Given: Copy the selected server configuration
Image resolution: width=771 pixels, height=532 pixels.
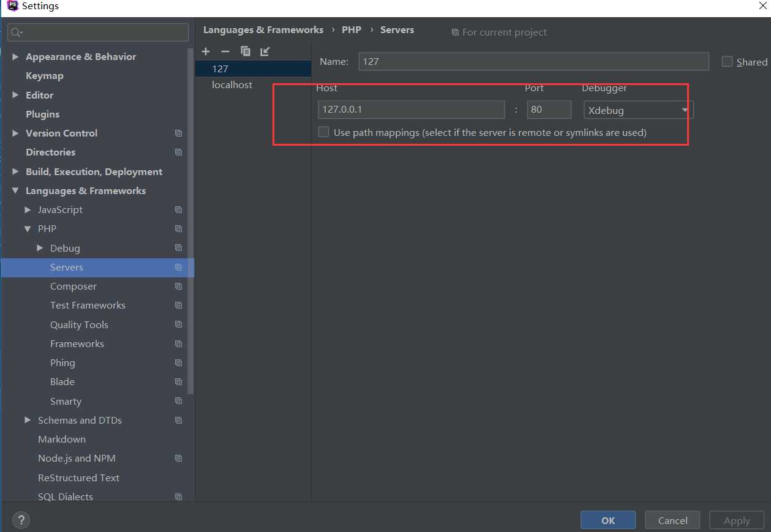Looking at the screenshot, I should [246, 51].
